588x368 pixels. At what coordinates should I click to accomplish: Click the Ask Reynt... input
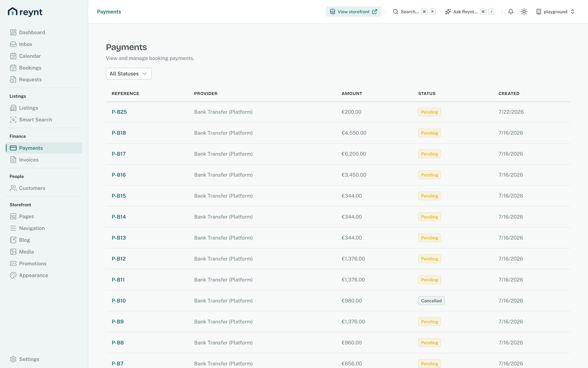coord(469,12)
